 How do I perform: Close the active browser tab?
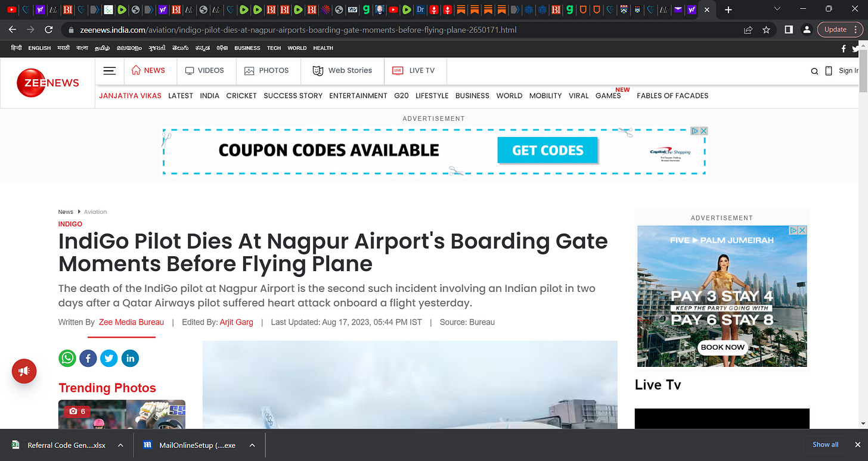click(x=706, y=10)
